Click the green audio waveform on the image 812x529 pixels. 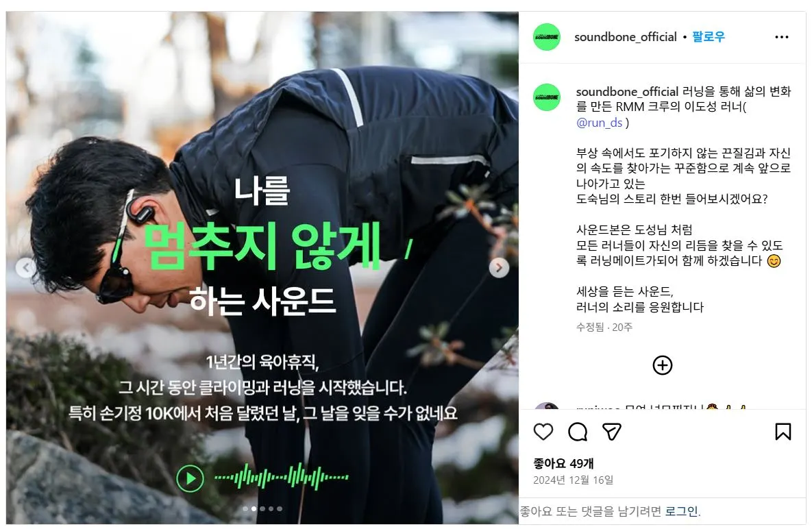click(x=282, y=477)
